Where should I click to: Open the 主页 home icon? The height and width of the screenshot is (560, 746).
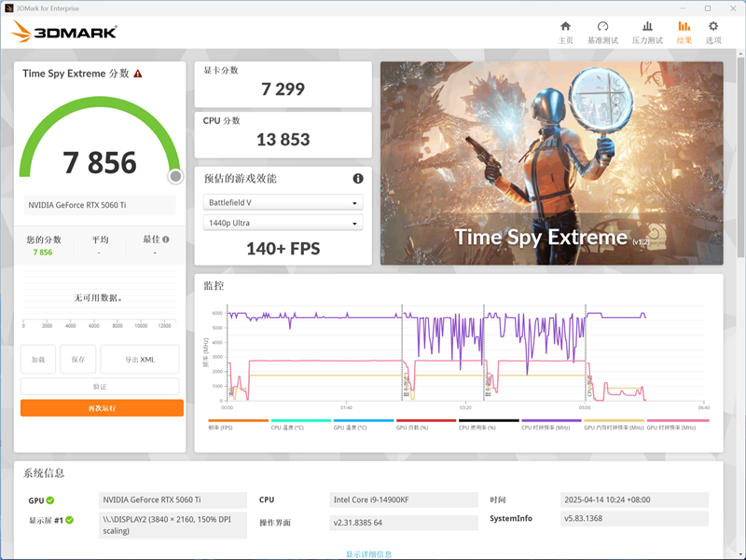[564, 29]
